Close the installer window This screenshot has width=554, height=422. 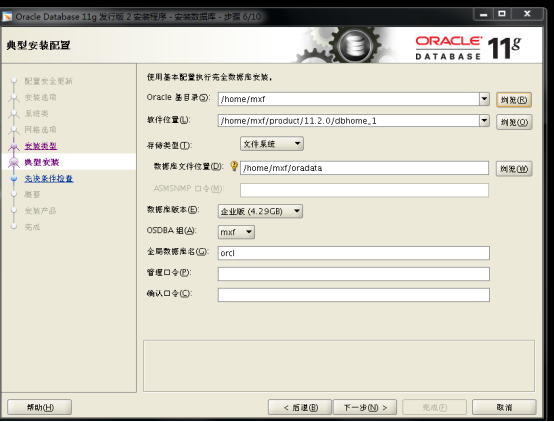point(527,14)
